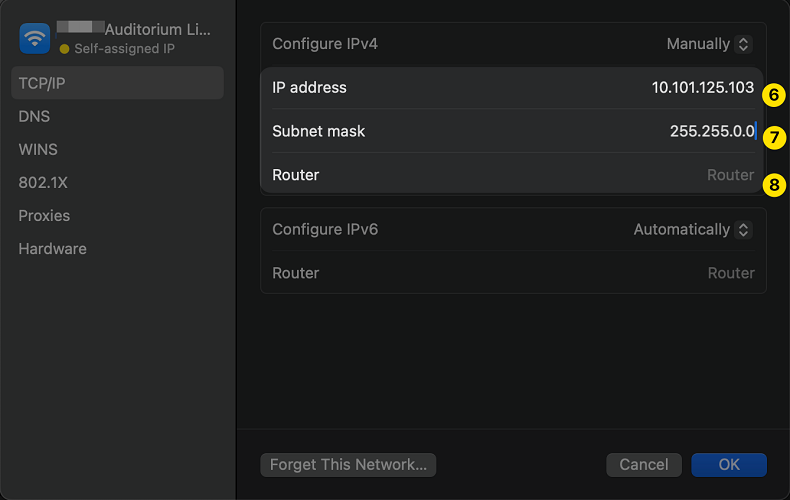Open the Proxies settings
Screen dimensions: 790x500
(x=44, y=215)
